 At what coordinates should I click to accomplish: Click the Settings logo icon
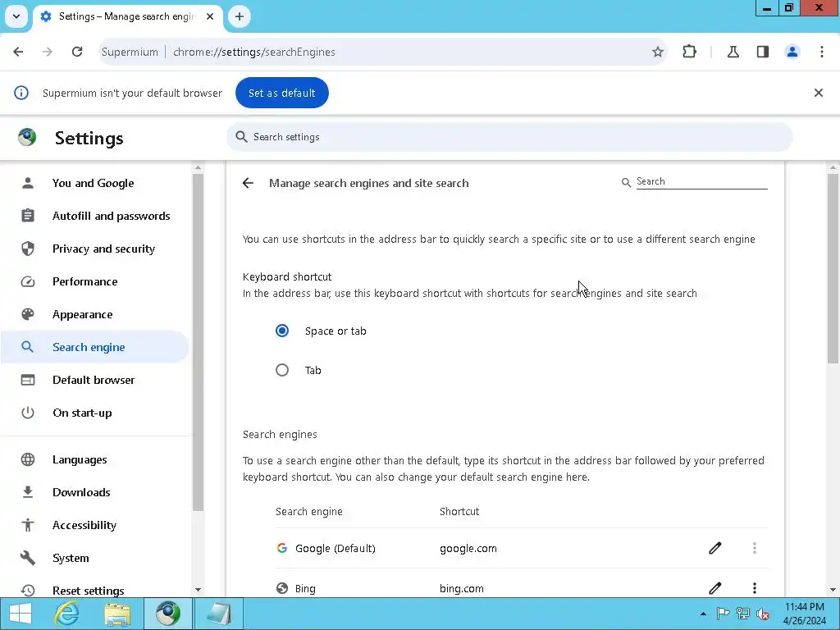point(27,138)
